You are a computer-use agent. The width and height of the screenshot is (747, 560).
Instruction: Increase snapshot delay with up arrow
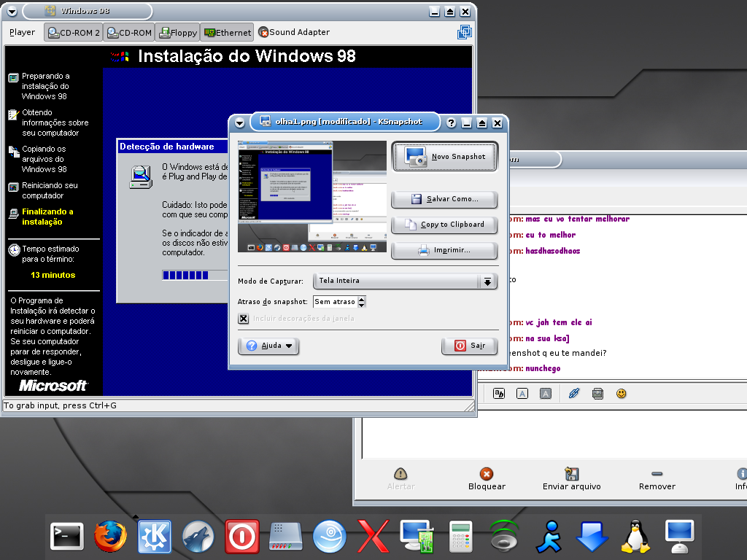tap(362, 299)
